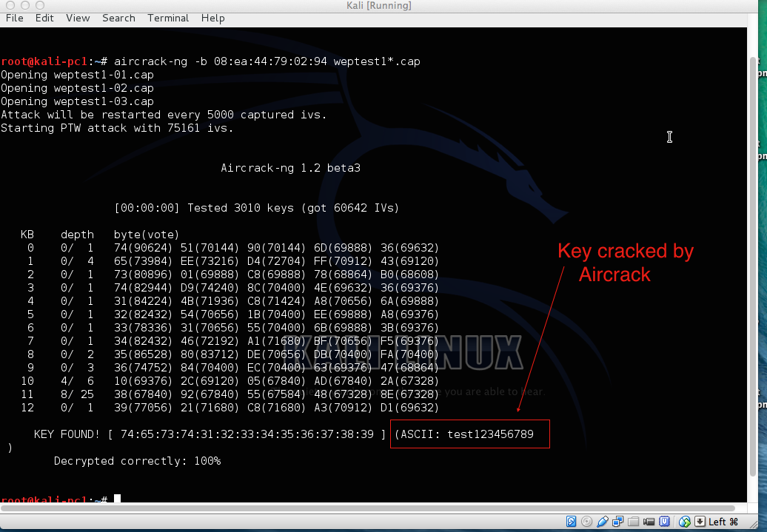This screenshot has height=532, width=767.
Task: Open the Terminal menu
Action: pyautogui.click(x=168, y=18)
